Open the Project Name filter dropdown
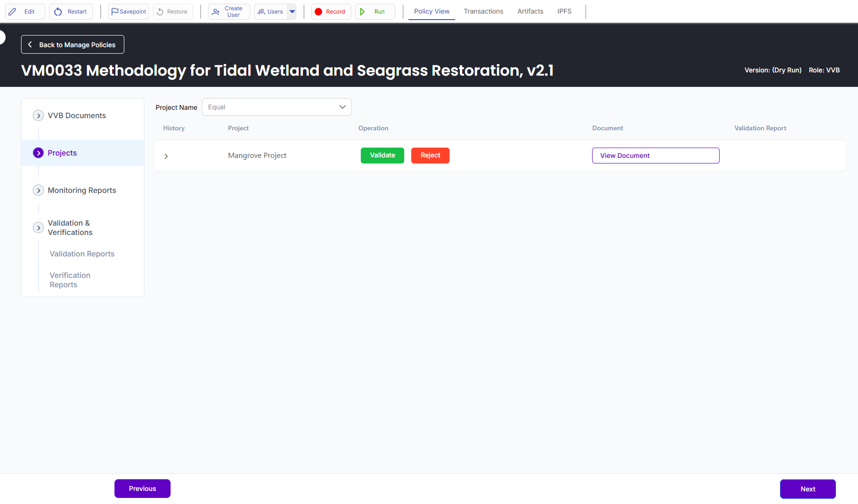The width and height of the screenshot is (858, 504). [277, 107]
